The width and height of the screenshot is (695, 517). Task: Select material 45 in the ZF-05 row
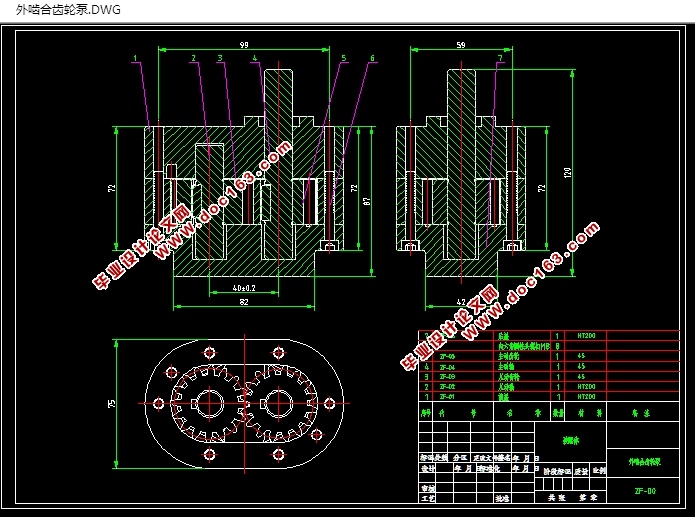tap(581, 356)
